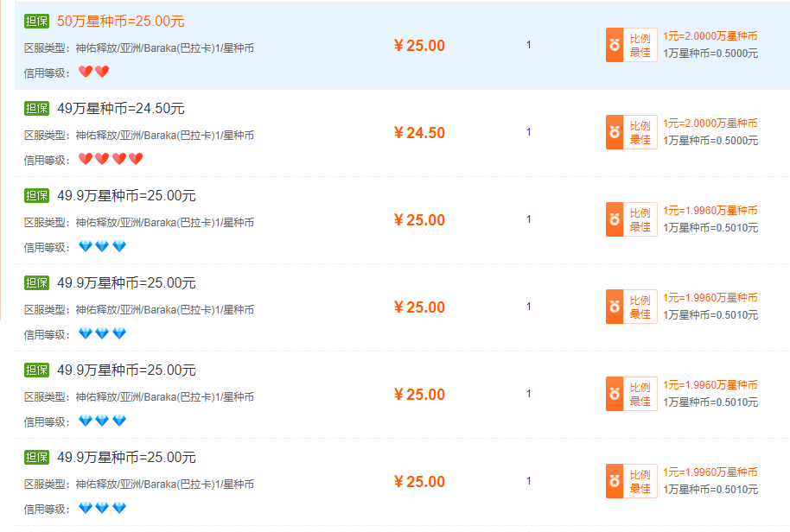Click 比例最佳 badge in the last listing
The image size is (790, 532).
tap(631, 481)
